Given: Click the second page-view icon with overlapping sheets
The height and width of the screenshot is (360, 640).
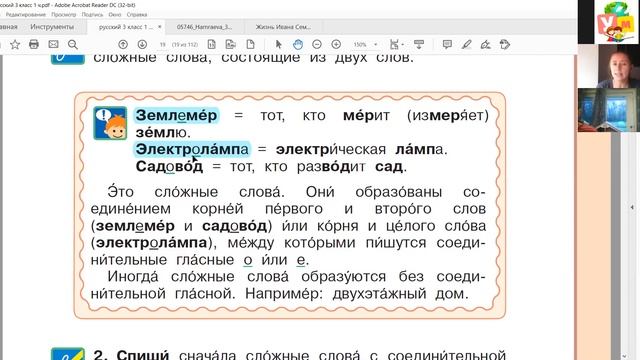Looking at the screenshot, I should click(x=231, y=44).
